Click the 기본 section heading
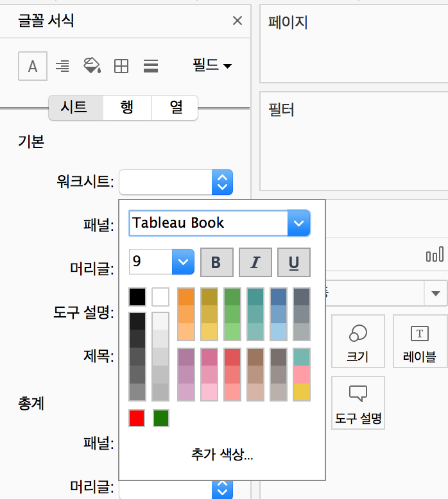This screenshot has height=499, width=448. pos(31,142)
